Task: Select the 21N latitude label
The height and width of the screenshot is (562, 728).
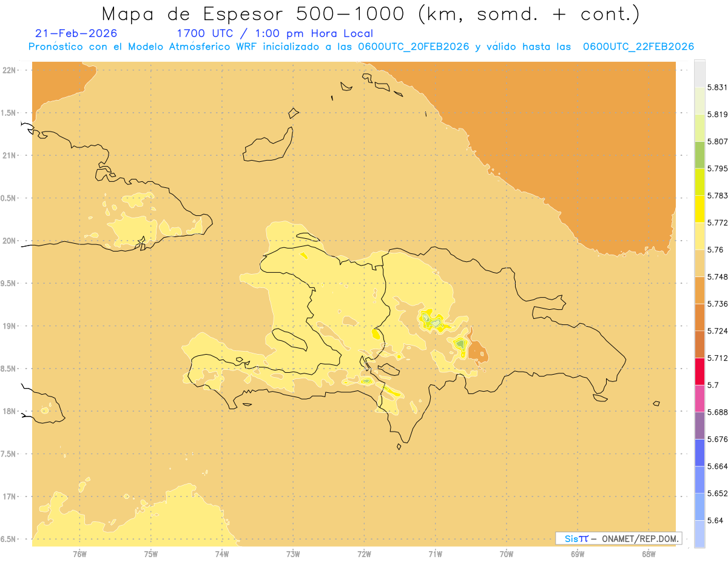Action: 10,156
